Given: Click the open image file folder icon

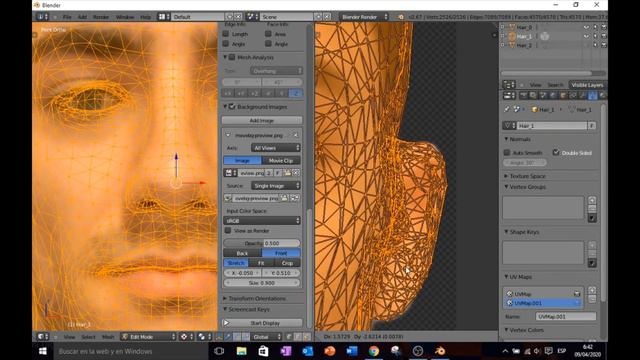Looking at the screenshot, I should point(287,173).
